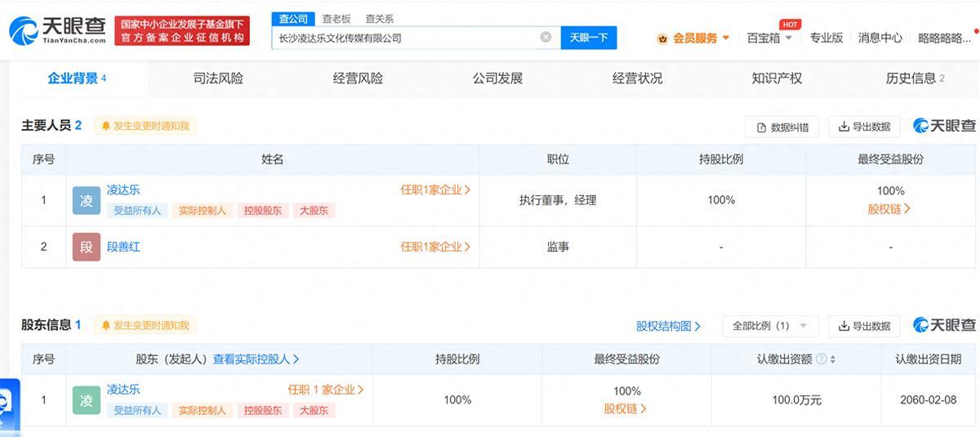The height and width of the screenshot is (437, 980).
Task: Open 凌达乐 name link in 主要人员 table
Action: [123, 190]
